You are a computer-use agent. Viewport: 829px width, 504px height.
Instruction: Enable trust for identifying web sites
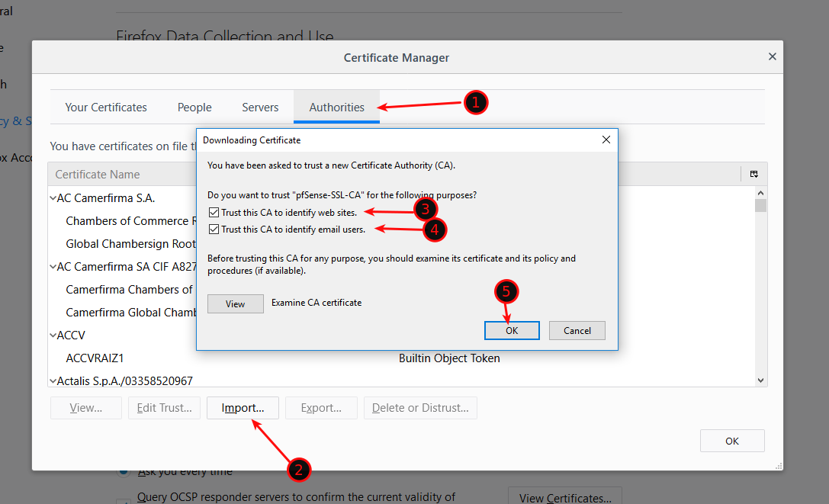(x=214, y=212)
